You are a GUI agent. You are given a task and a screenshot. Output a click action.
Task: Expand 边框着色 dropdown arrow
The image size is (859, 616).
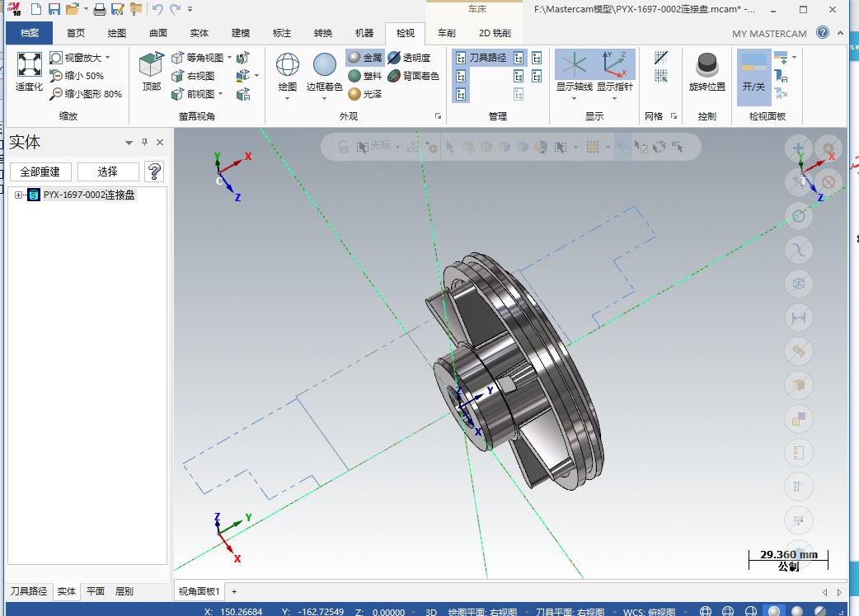tap(324, 99)
